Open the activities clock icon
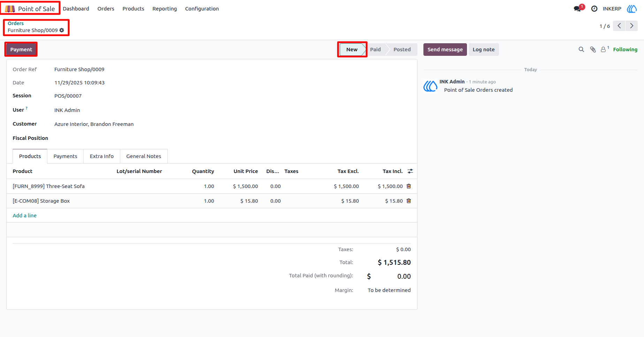This screenshot has height=337, width=644. [595, 9]
